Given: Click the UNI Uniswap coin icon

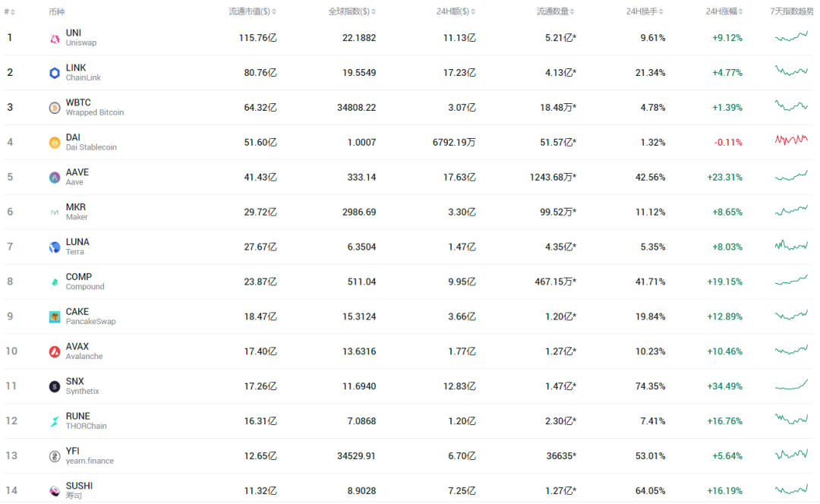Looking at the screenshot, I should 55,38.
